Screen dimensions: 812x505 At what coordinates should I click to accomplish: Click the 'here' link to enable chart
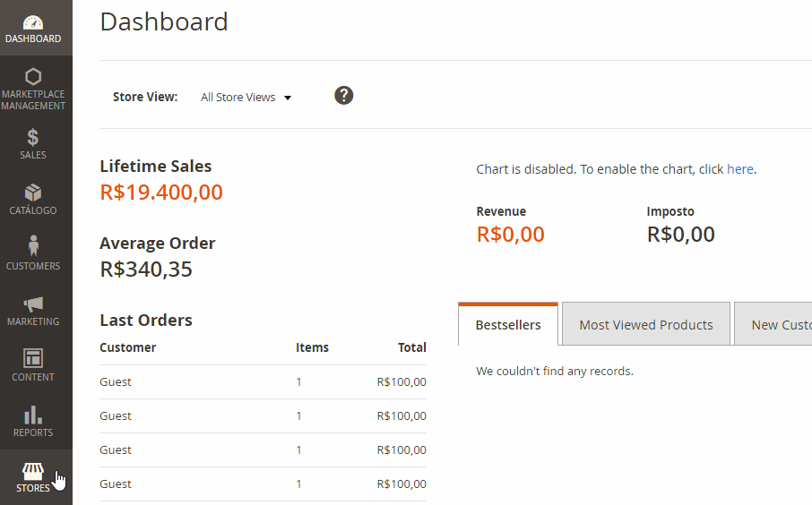pos(740,169)
